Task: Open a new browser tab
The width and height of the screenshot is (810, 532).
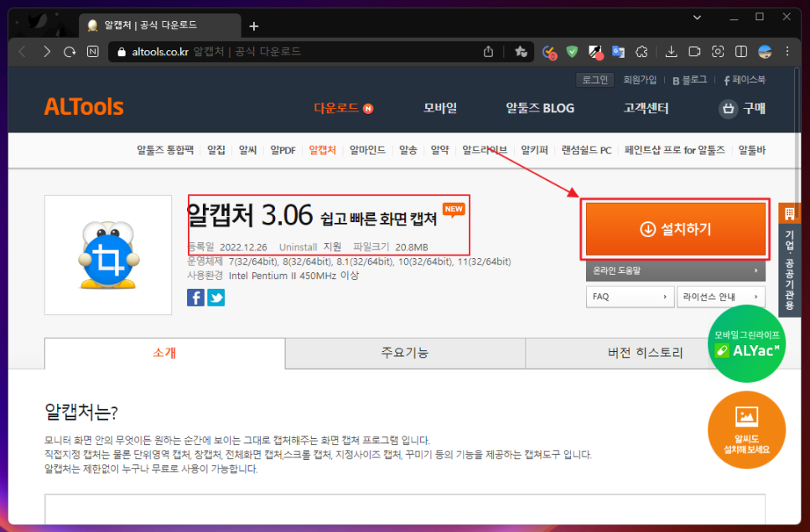Action: pos(253,26)
